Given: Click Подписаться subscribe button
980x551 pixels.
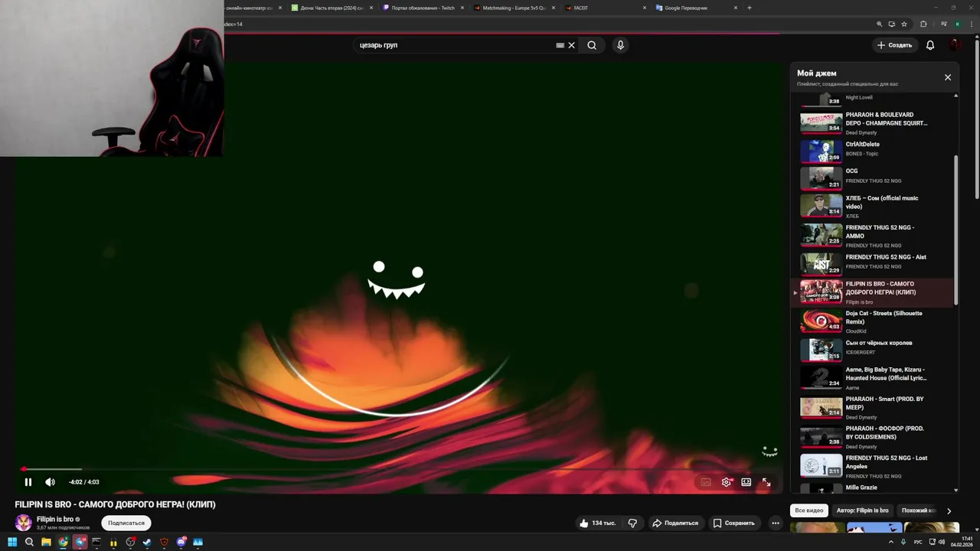Looking at the screenshot, I should 126,523.
